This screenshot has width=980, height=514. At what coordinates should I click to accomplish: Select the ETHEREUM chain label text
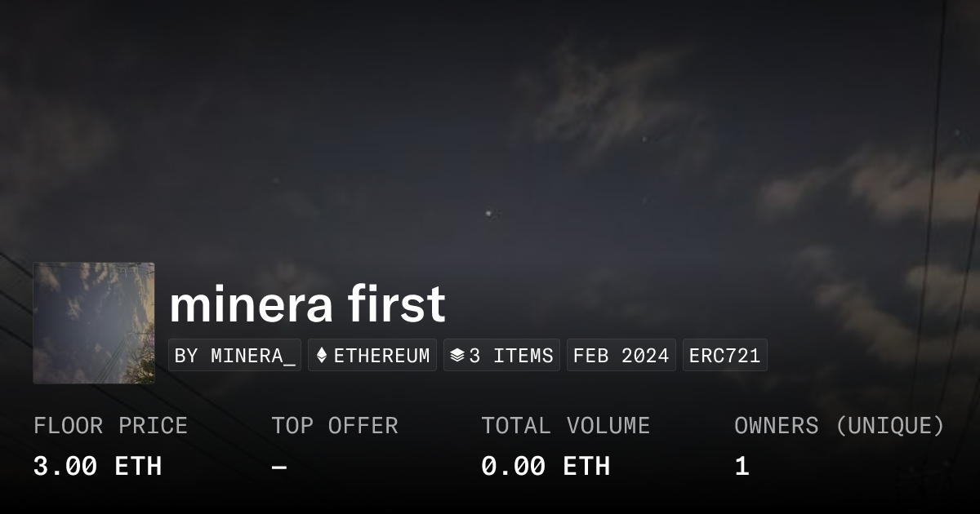tap(381, 356)
